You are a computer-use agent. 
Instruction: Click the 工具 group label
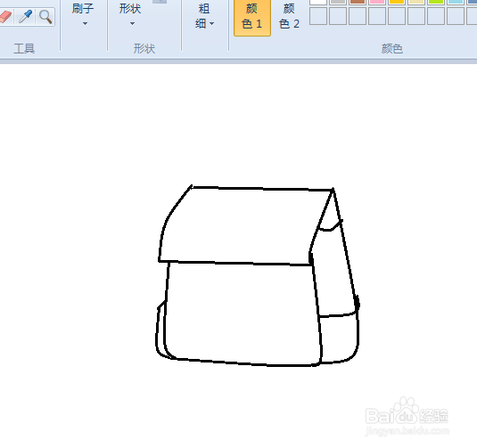[24, 49]
